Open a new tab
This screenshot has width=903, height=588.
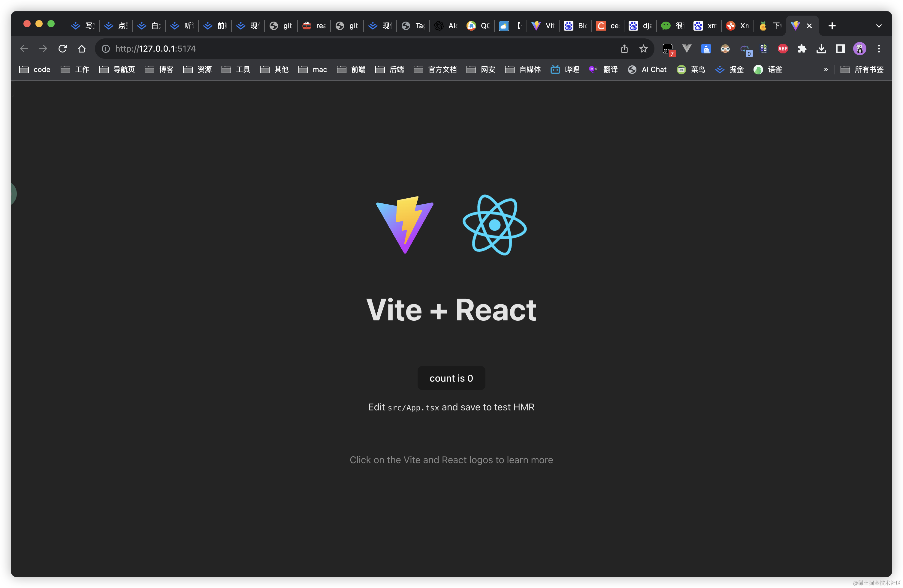click(832, 26)
